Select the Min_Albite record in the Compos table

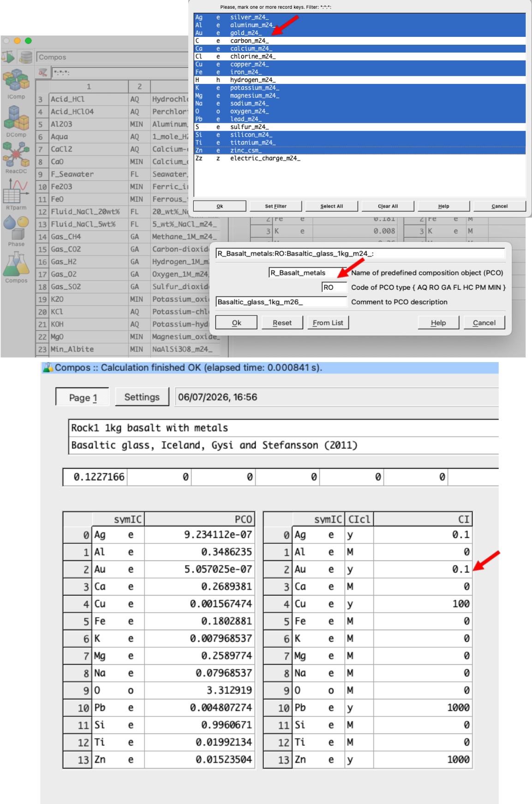[89, 349]
